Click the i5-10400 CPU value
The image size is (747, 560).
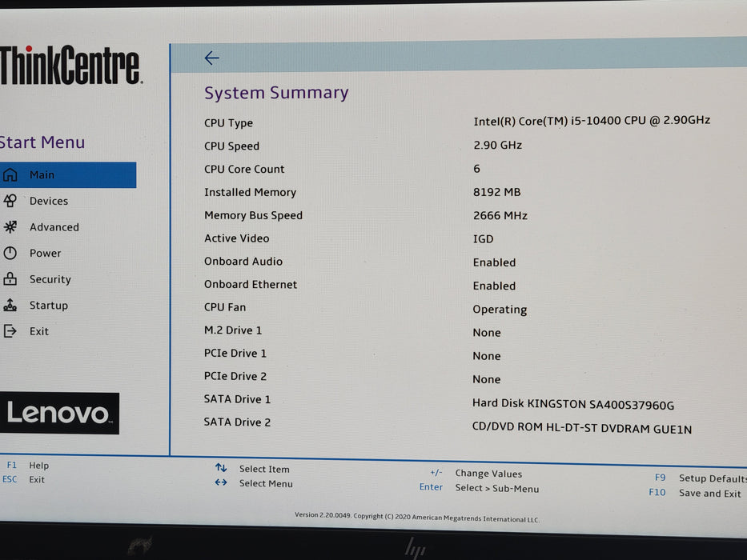pyautogui.click(x=592, y=121)
